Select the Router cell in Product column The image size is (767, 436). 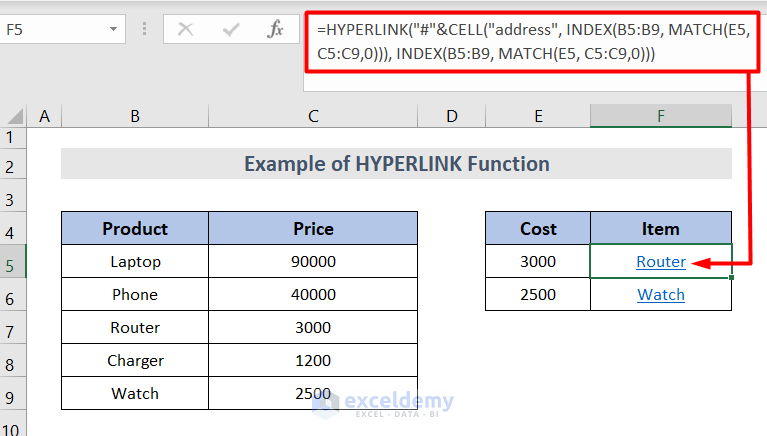(x=135, y=327)
